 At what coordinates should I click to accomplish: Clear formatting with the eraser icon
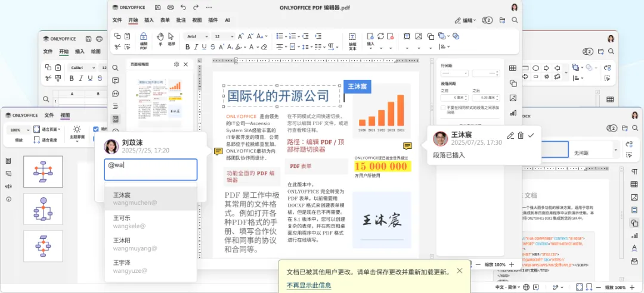[x=264, y=47]
